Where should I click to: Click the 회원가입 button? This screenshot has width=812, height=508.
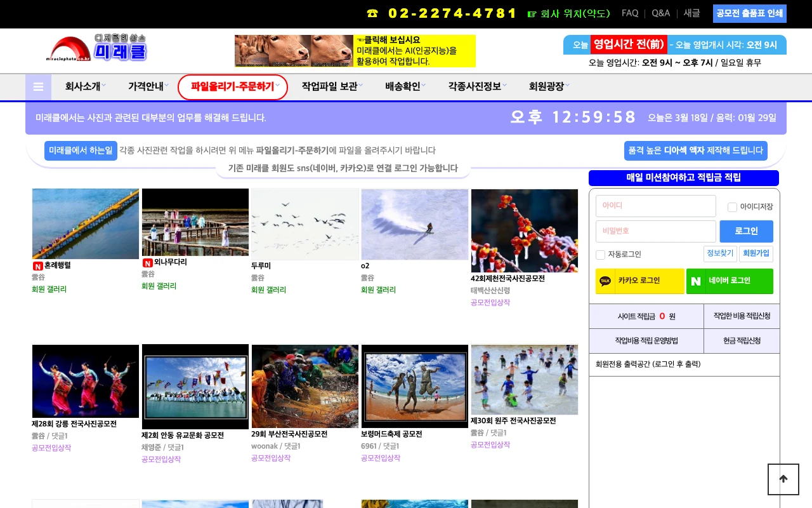pos(756,253)
